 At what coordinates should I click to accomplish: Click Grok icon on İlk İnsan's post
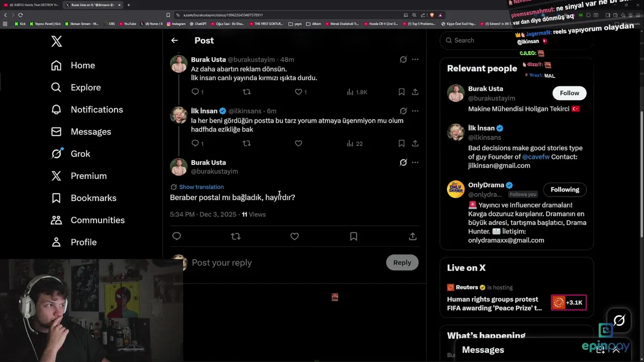pyautogui.click(x=403, y=111)
